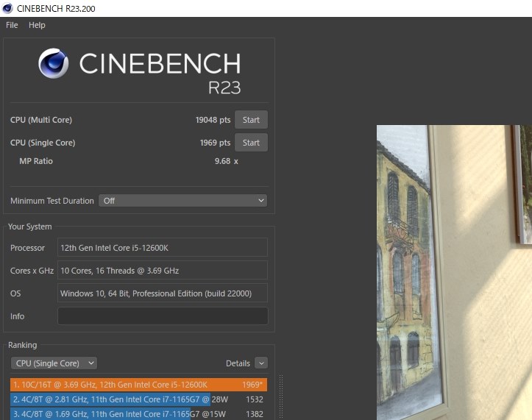This screenshot has width=532, height=420.
Task: Click the dotted panel splitter handle
Action: tap(280, 397)
